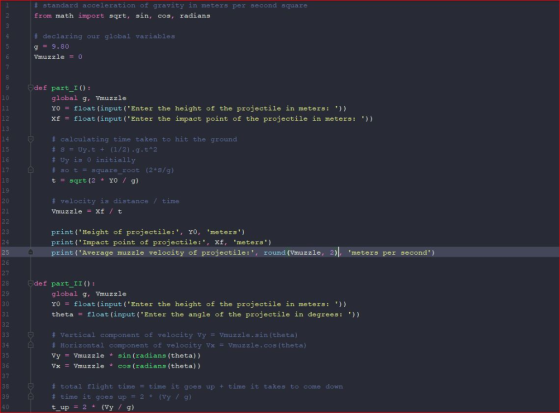Collapse the part_II function definition fold marker
This screenshot has height=413, width=560.
[30, 284]
